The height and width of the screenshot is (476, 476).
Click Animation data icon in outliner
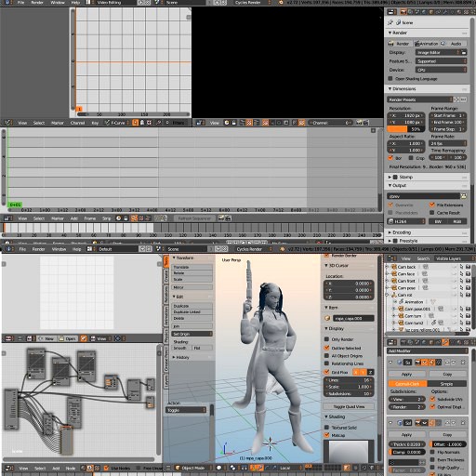pyautogui.click(x=401, y=301)
